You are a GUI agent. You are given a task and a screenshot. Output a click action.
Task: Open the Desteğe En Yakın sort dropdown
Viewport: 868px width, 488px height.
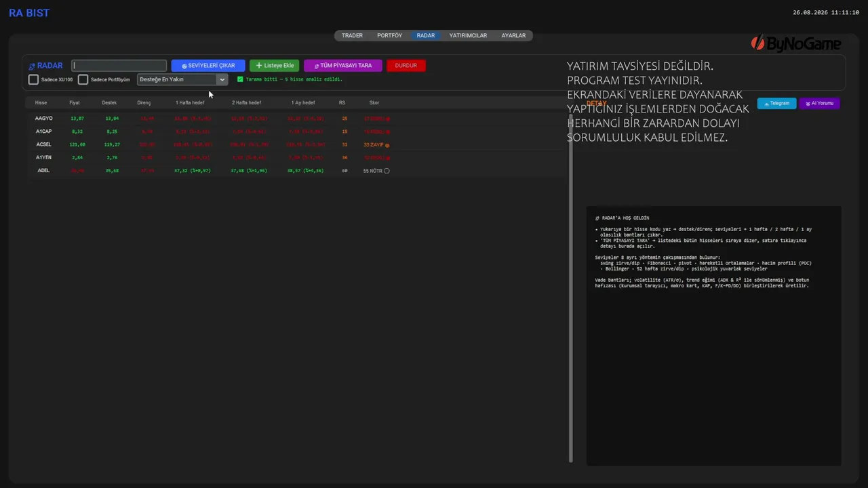(x=182, y=79)
